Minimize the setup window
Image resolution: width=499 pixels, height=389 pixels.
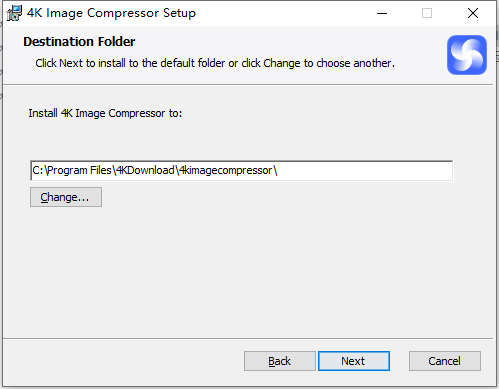[x=382, y=13]
